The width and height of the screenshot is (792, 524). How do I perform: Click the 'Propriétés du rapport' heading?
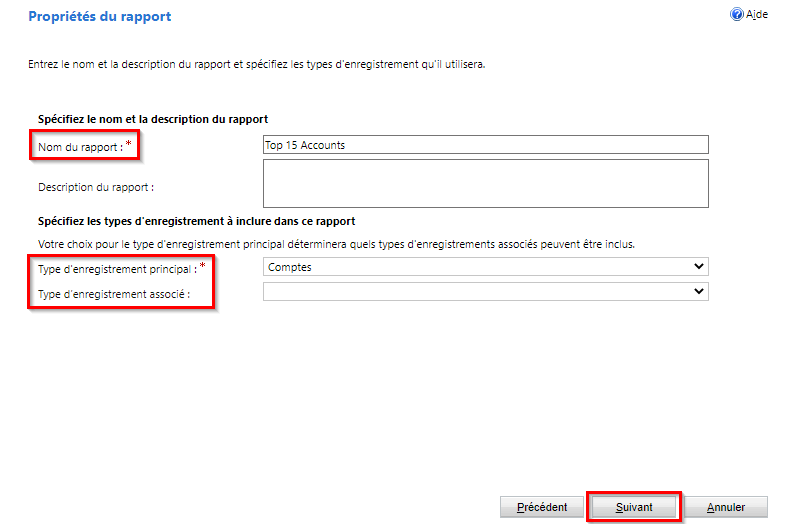(100, 17)
